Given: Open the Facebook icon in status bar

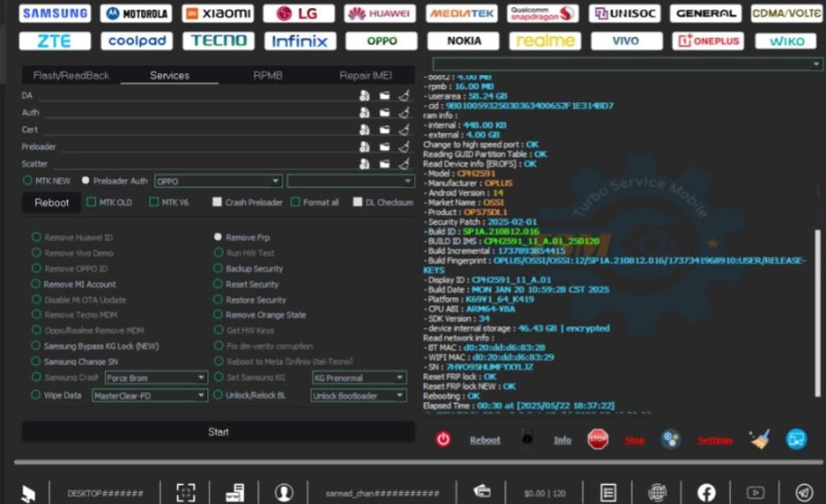Looking at the screenshot, I should (x=707, y=493).
